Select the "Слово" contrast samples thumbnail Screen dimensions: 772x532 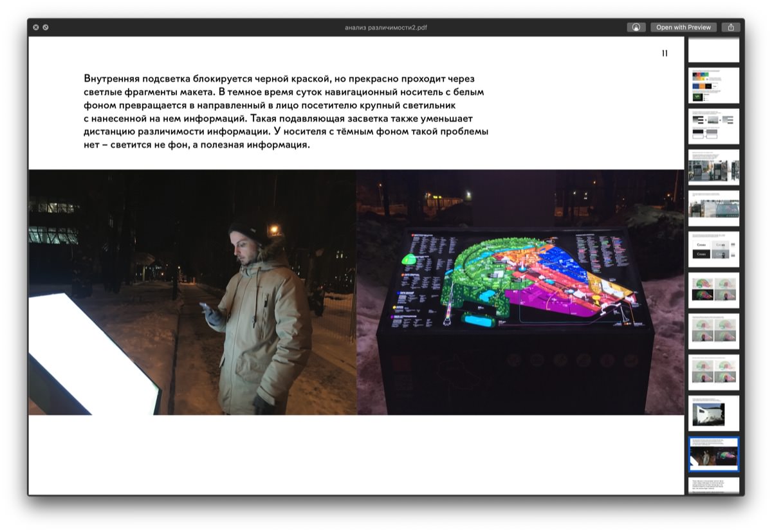point(713,250)
